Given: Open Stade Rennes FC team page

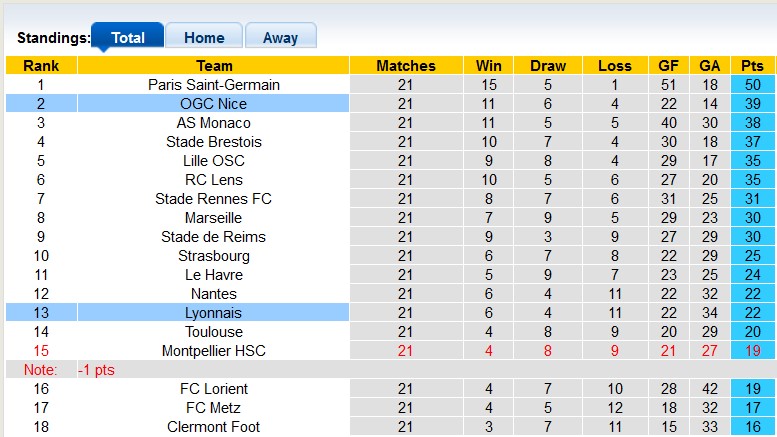Looking at the screenshot, I should (x=214, y=199).
